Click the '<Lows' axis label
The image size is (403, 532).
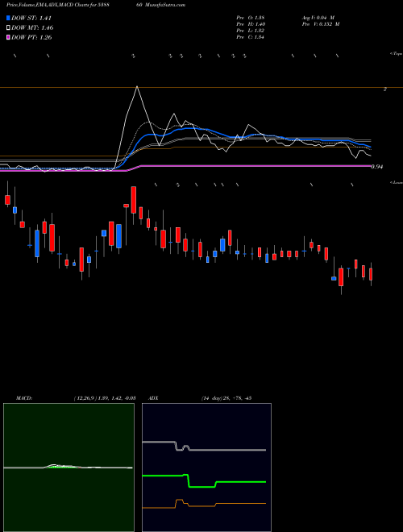pyautogui.click(x=397, y=182)
